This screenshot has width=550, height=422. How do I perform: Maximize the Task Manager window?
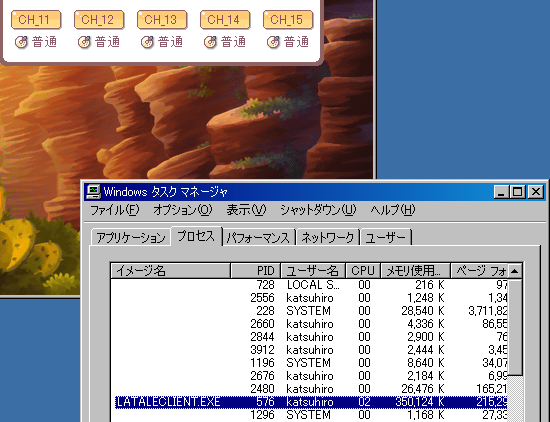[x=517, y=192]
